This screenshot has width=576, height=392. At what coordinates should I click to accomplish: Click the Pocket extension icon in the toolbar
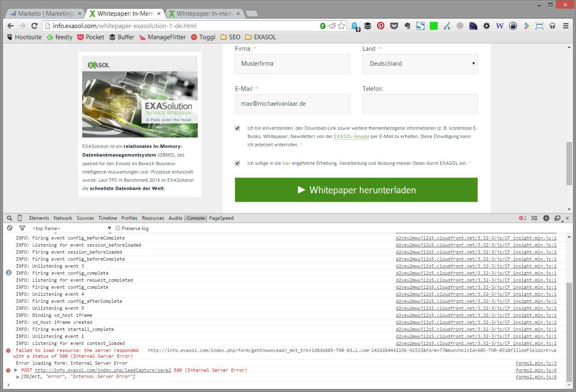(394, 26)
